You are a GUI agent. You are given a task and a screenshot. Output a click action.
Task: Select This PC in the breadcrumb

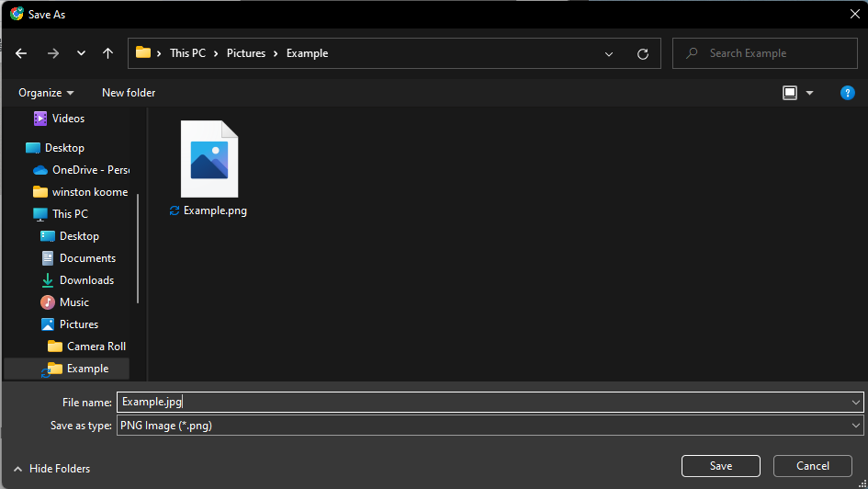[x=187, y=53]
